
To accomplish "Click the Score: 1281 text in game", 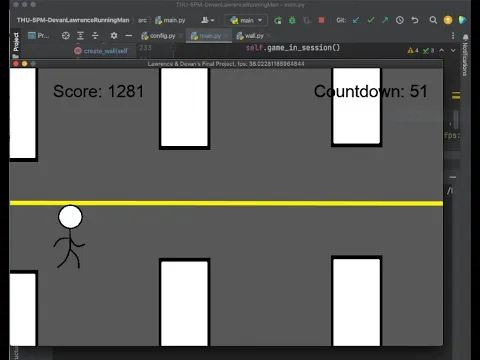I will click(x=99, y=91).
